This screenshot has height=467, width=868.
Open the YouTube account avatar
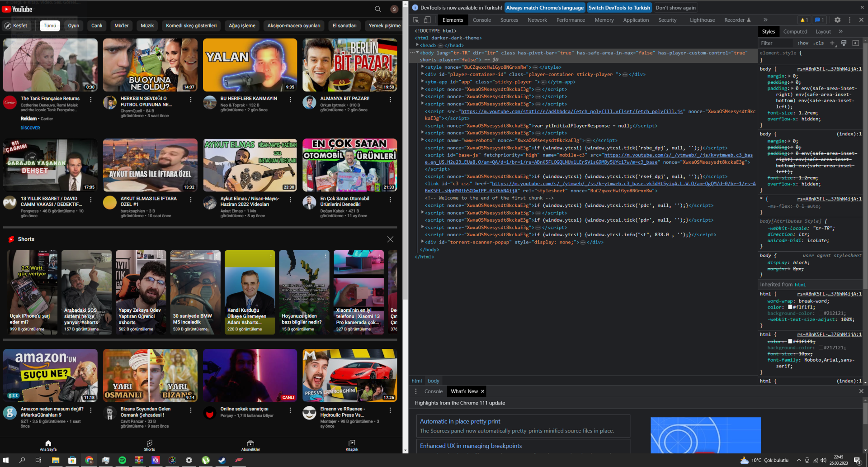point(394,9)
